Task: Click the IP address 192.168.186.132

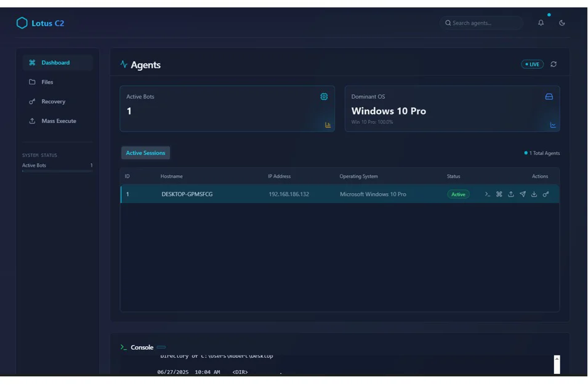Action: (x=289, y=194)
